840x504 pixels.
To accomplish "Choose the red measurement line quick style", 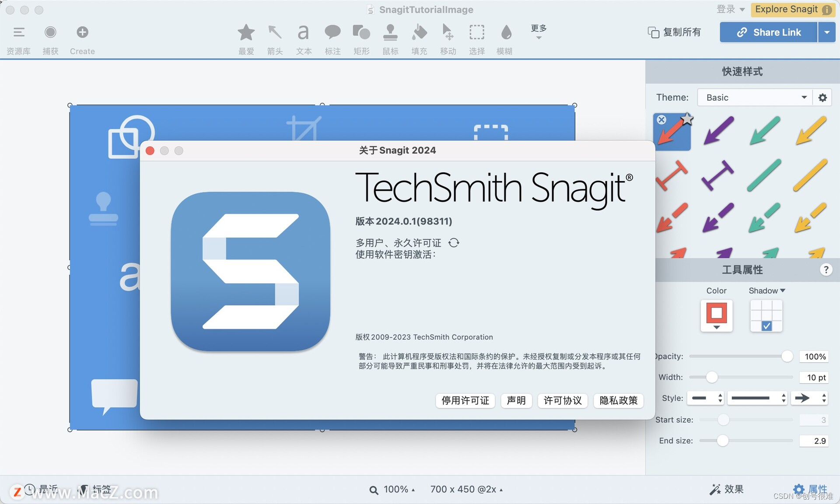I will pyautogui.click(x=672, y=175).
